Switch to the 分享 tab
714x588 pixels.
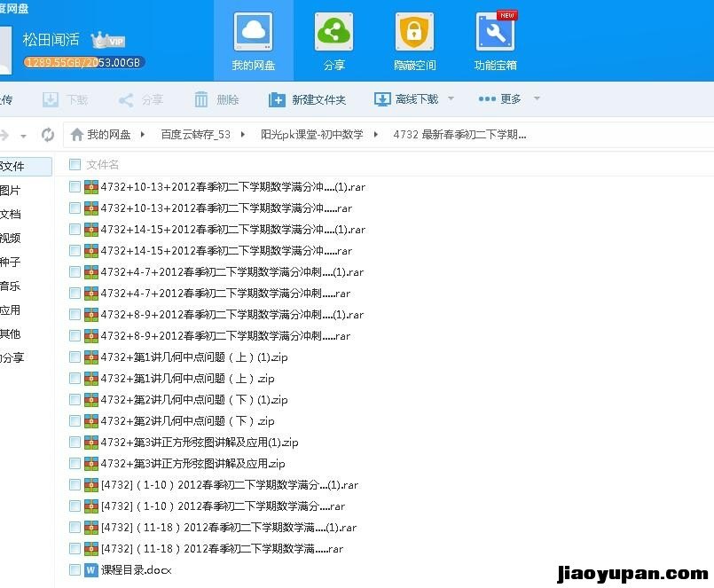point(333,41)
